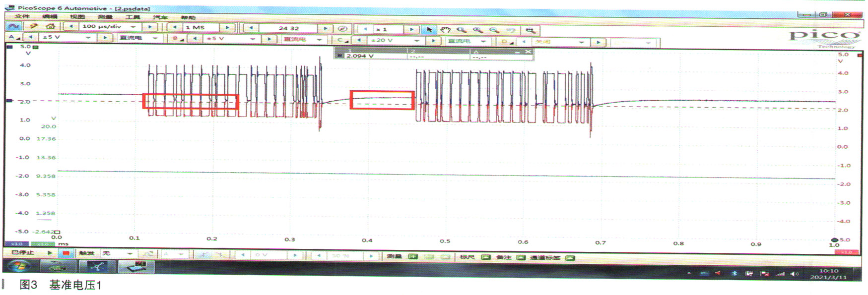Decrease the x 1 zoom factor
This screenshot has height=295, width=868.
click(365, 29)
